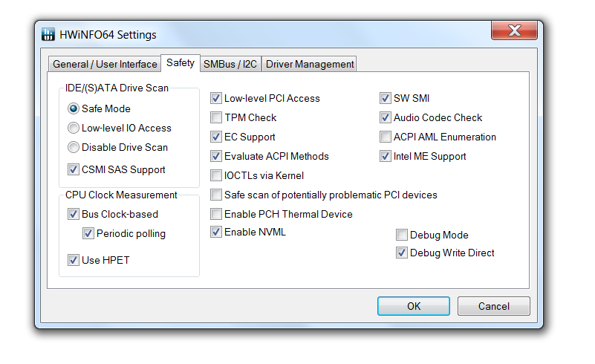
Task: Open the Driver Management tab
Action: click(310, 64)
